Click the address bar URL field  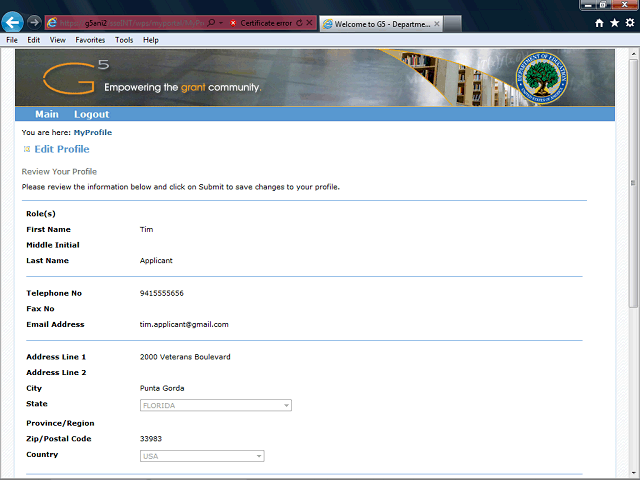tap(131, 23)
